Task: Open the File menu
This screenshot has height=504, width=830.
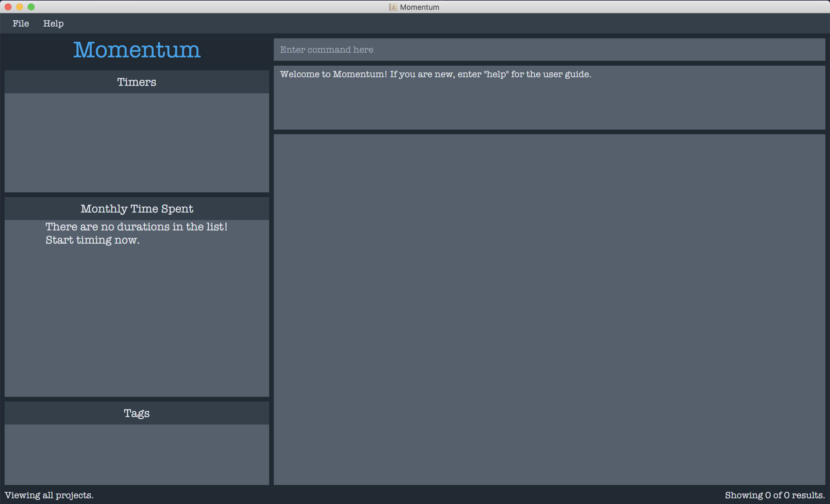Action: (x=20, y=23)
